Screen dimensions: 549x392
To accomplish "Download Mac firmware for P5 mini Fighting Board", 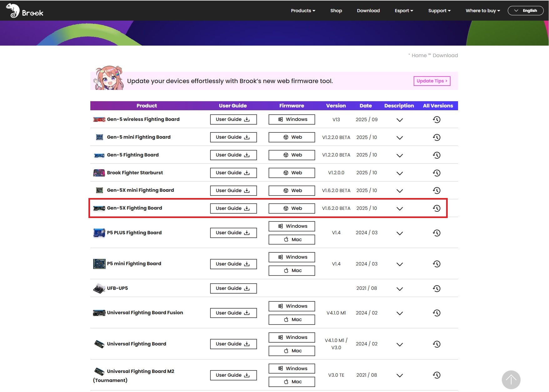I will (x=292, y=270).
